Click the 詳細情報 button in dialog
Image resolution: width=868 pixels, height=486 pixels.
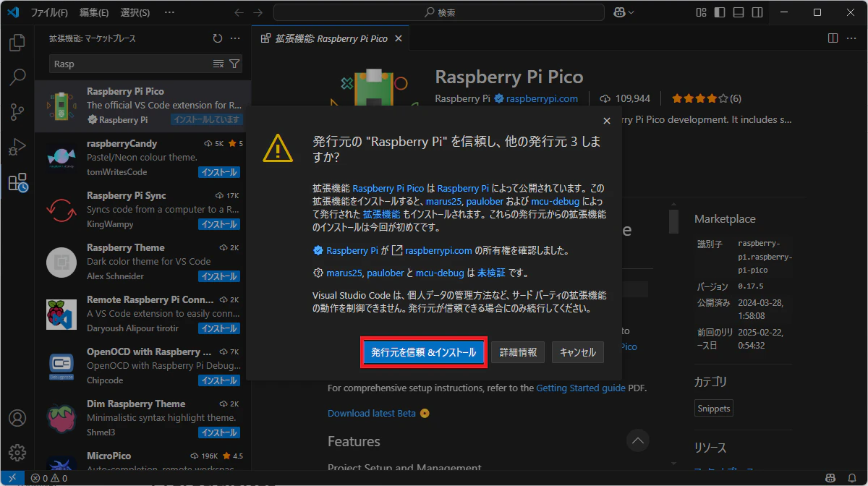pyautogui.click(x=519, y=352)
